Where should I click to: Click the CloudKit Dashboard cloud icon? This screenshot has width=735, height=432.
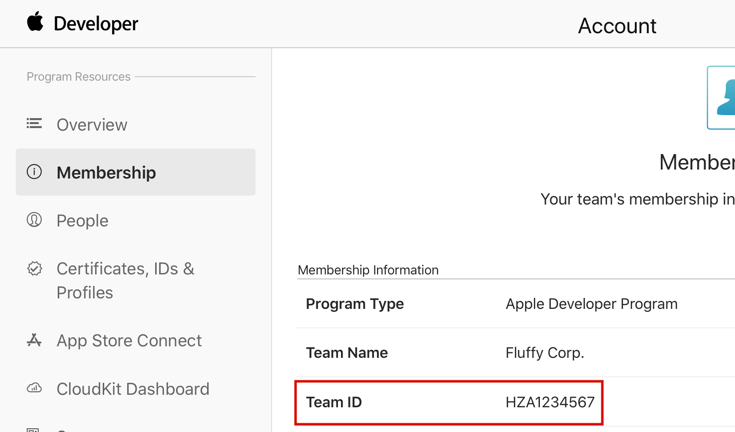click(34, 388)
